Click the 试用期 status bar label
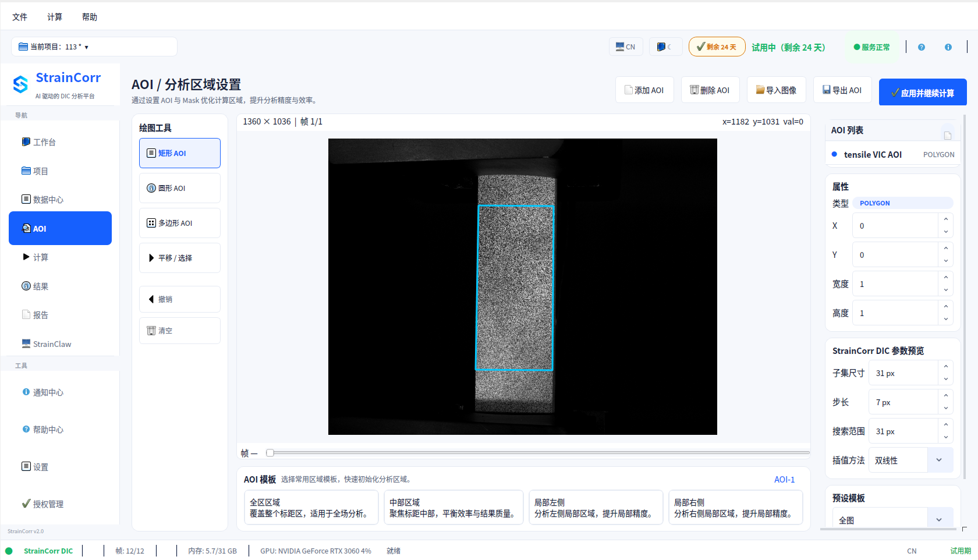This screenshot has height=560, width=978. pyautogui.click(x=961, y=551)
